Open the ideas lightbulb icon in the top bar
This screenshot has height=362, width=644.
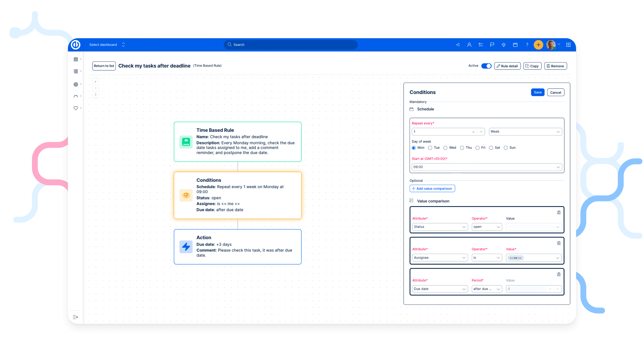click(503, 44)
